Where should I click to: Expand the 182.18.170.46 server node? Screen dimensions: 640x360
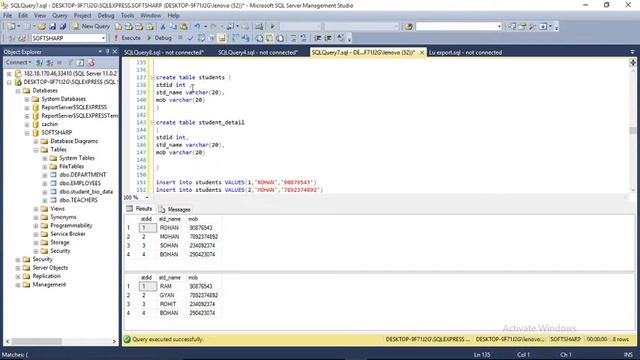point(9,73)
